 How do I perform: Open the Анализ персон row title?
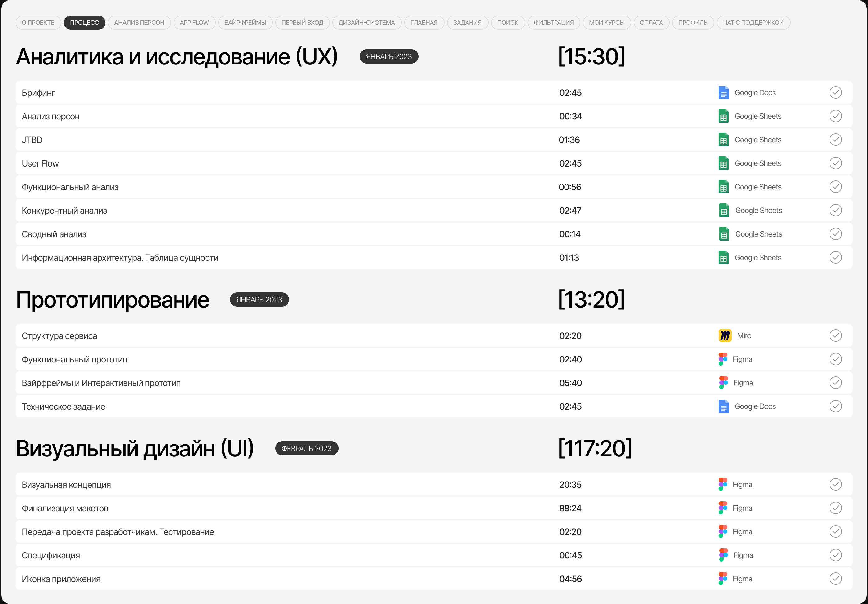[51, 117]
